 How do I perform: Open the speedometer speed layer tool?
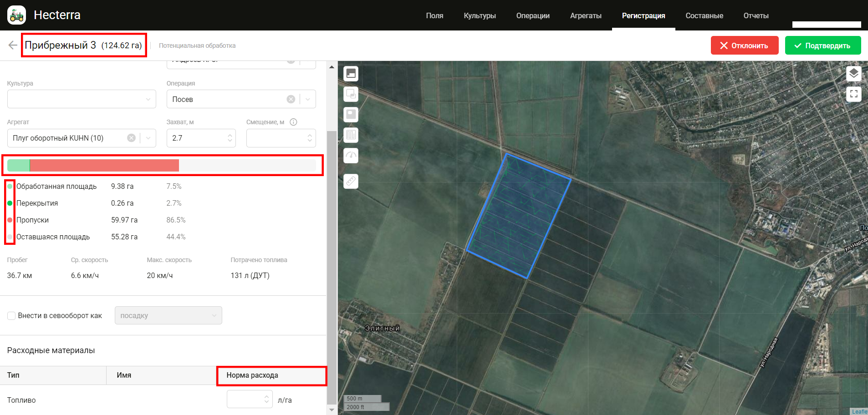point(351,156)
